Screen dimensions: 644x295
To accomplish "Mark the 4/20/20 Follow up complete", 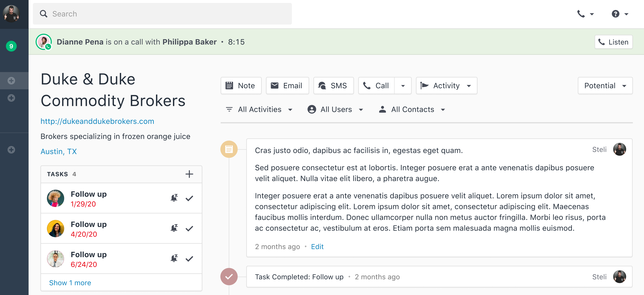I will point(189,228).
